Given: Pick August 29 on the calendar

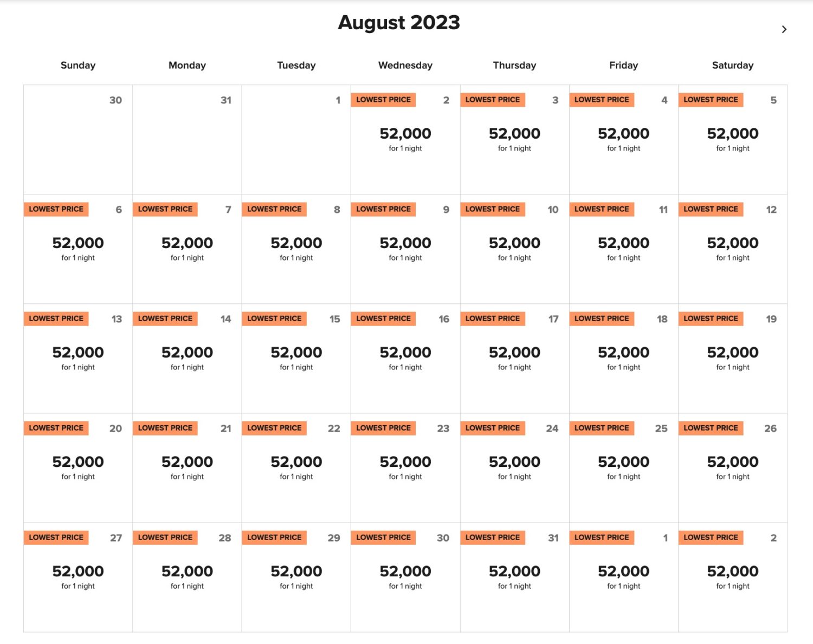Looking at the screenshot, I should tap(296, 577).
